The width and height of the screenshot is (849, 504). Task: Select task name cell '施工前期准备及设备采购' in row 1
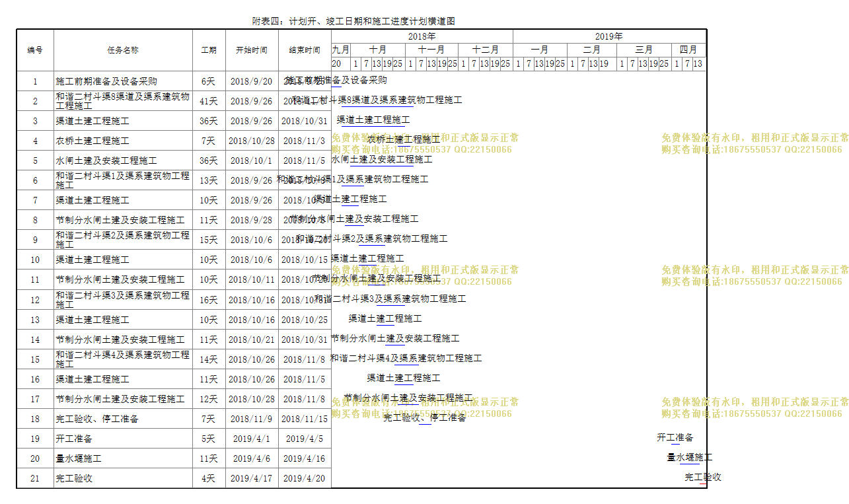coord(123,81)
